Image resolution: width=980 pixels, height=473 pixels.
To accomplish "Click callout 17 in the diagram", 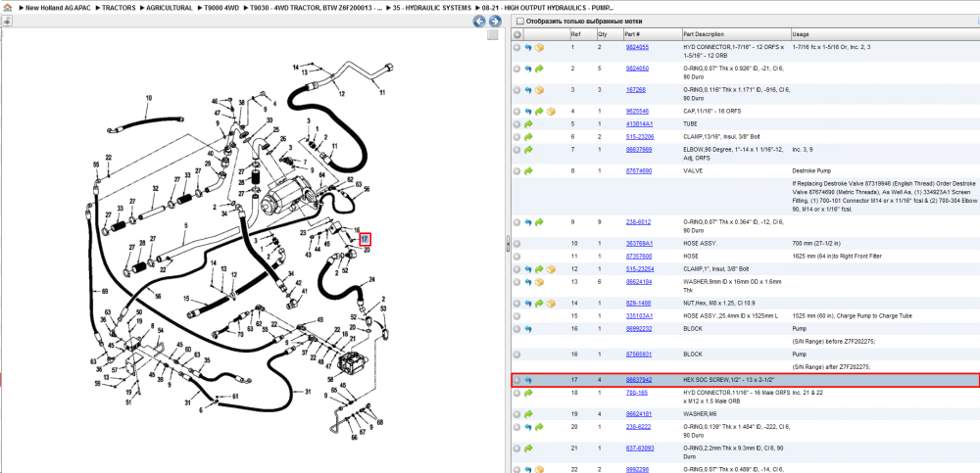I will (x=366, y=239).
